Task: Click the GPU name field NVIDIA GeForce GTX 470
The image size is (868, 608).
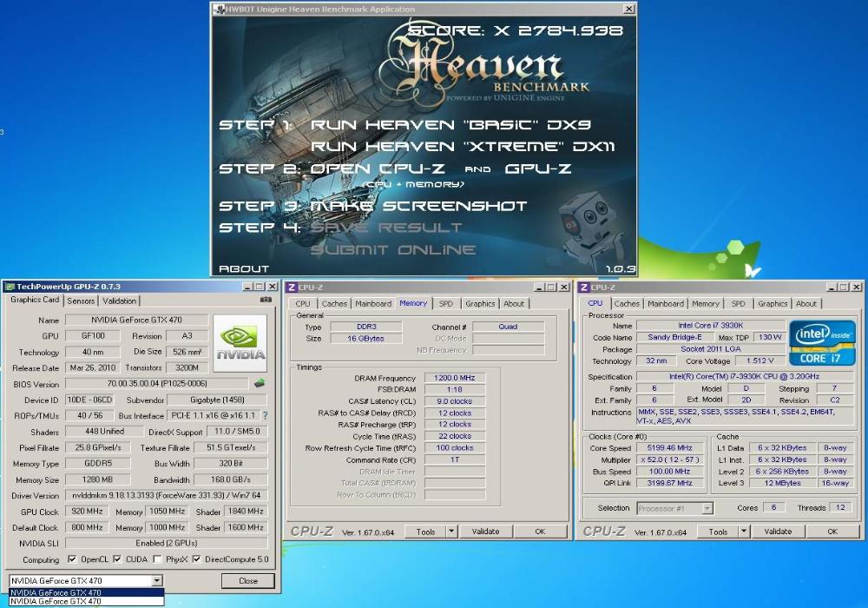Action: 137,320
